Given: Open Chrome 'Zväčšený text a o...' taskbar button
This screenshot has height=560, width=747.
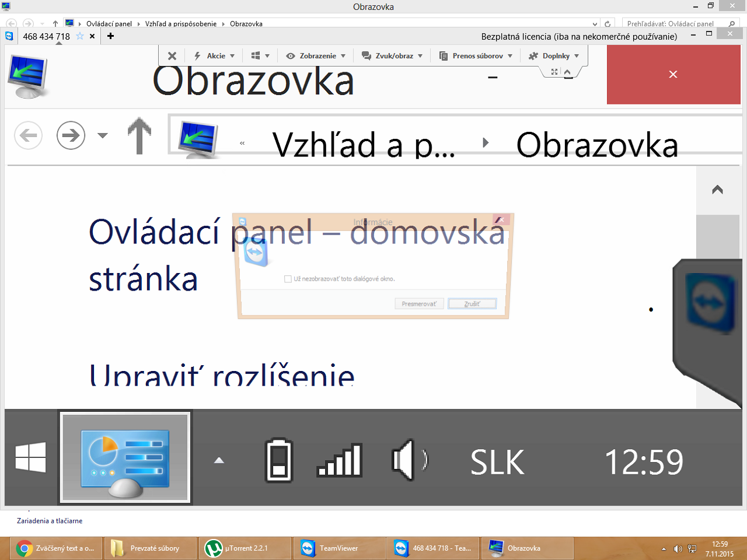Looking at the screenshot, I should 56,548.
